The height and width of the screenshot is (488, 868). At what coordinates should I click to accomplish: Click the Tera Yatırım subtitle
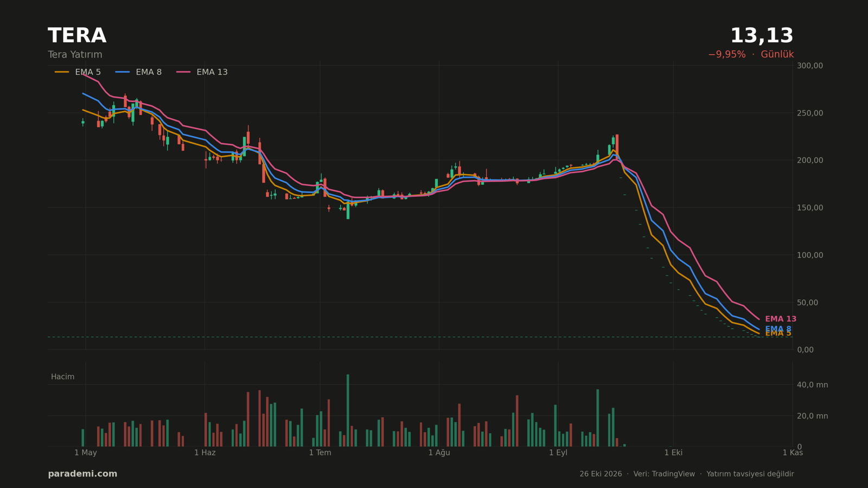[75, 55]
